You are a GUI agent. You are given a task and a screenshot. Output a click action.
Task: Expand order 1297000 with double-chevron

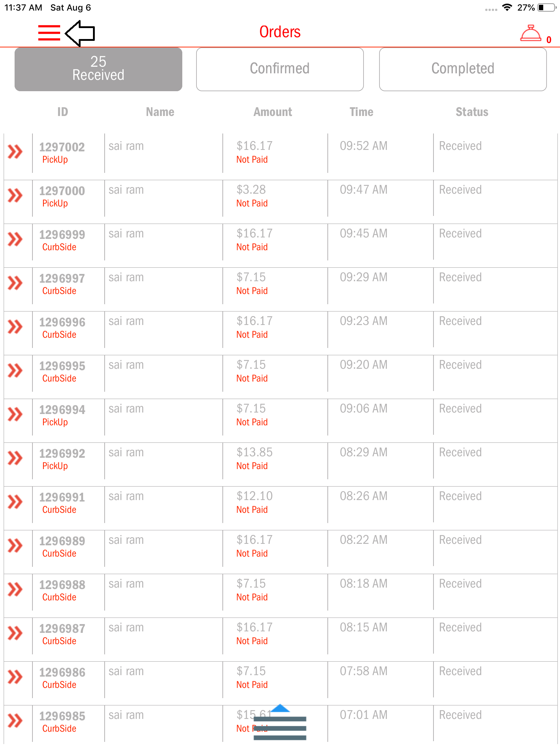[15, 196]
